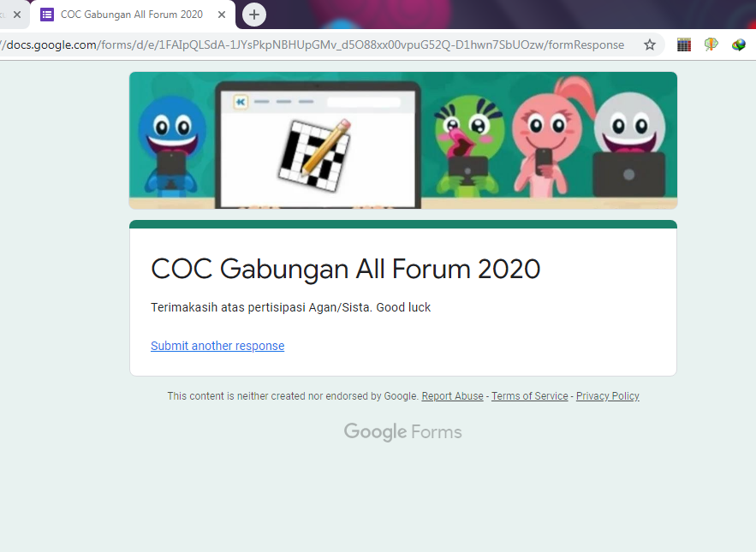Click the Kaskus logo in the banner laptop
This screenshot has height=552, width=756.
point(241,102)
